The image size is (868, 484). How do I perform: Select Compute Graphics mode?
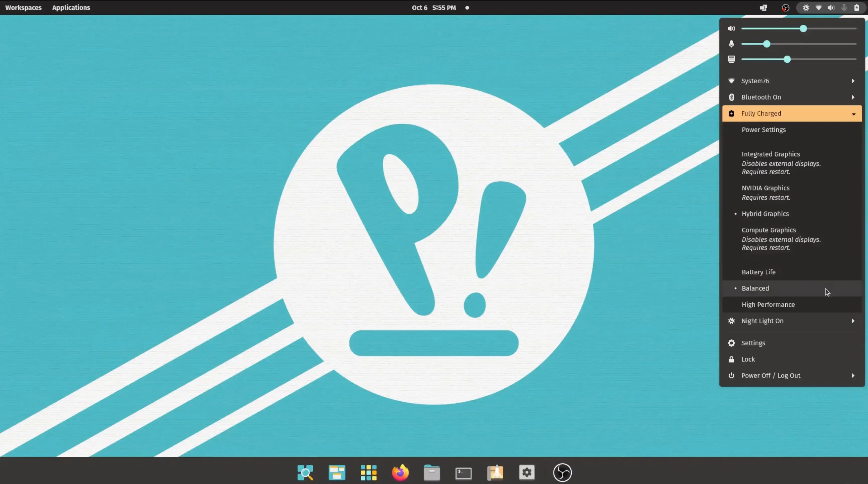pyautogui.click(x=792, y=238)
